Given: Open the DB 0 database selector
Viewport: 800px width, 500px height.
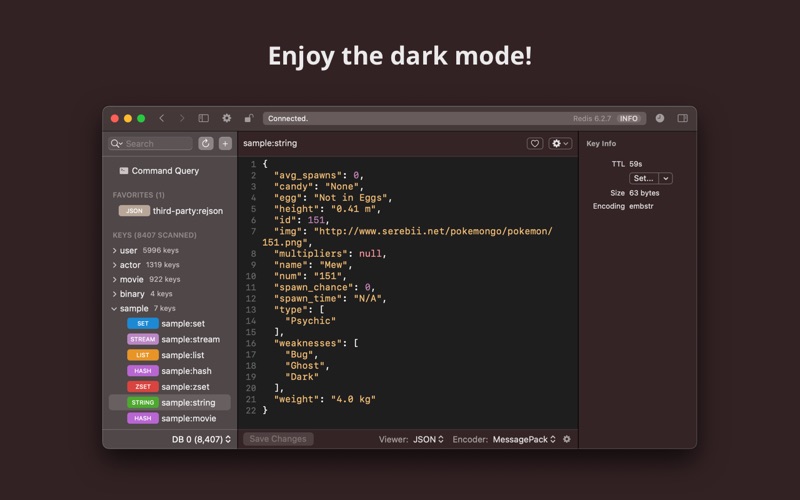Looking at the screenshot, I should (x=201, y=439).
